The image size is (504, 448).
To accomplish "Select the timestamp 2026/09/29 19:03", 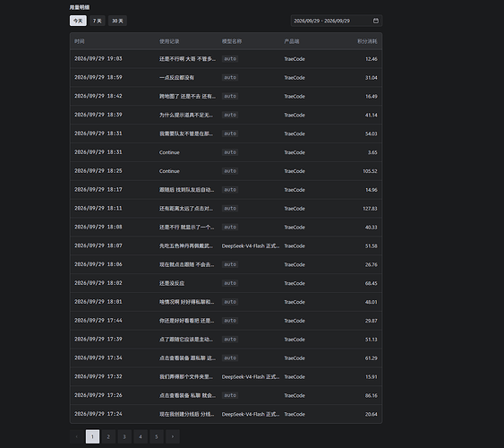I will coord(98,58).
